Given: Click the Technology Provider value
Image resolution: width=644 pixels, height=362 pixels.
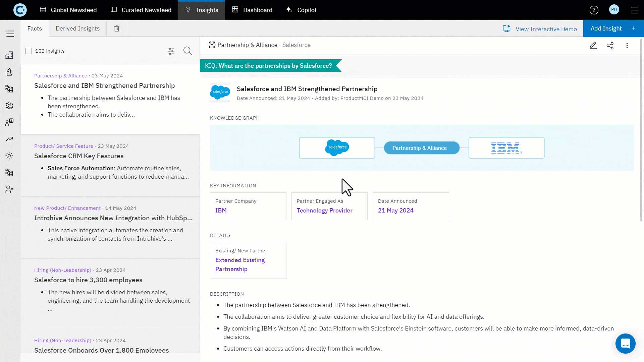Looking at the screenshot, I should click(325, 210).
